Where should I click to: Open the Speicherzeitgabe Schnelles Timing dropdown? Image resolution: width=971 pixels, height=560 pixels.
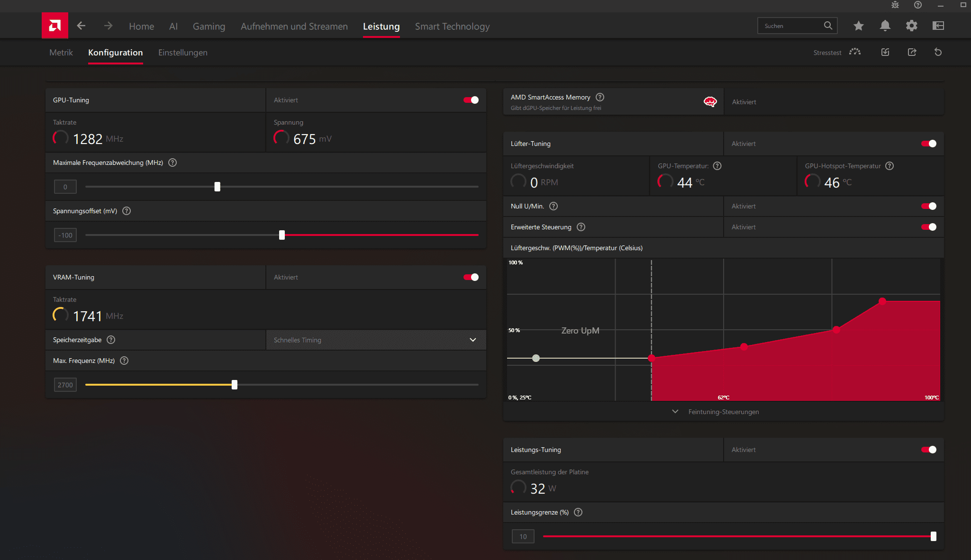[376, 340]
